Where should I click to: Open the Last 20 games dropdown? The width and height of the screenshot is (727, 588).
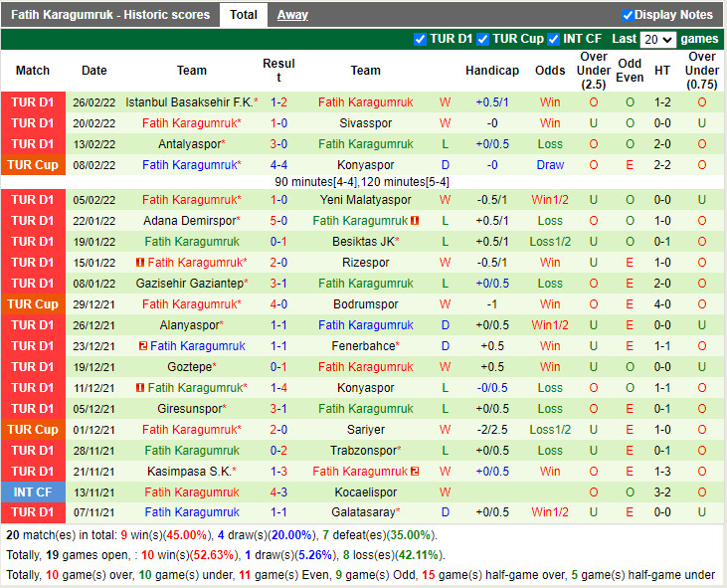pos(657,40)
